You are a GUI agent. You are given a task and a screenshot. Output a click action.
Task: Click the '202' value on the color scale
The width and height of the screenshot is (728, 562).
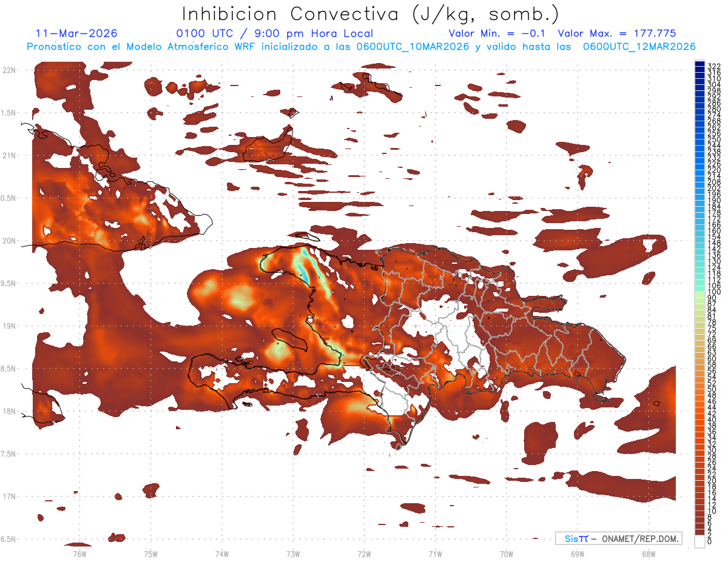coord(713,188)
